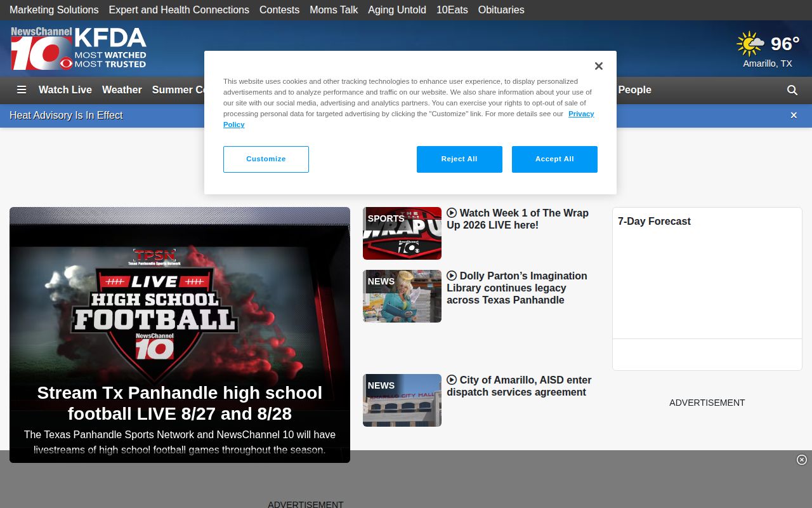Open the Stream Tx Panhandle football headline
Viewport: 812px width, 508px height.
pos(180,403)
